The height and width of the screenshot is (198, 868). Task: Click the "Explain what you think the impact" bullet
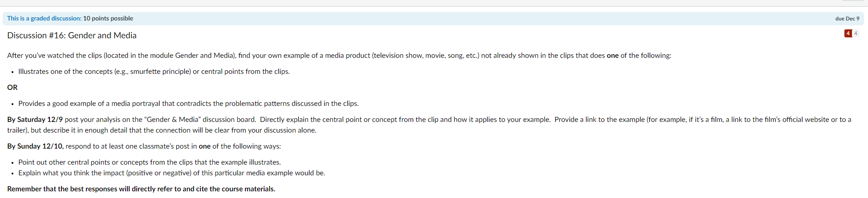pyautogui.click(x=172, y=173)
